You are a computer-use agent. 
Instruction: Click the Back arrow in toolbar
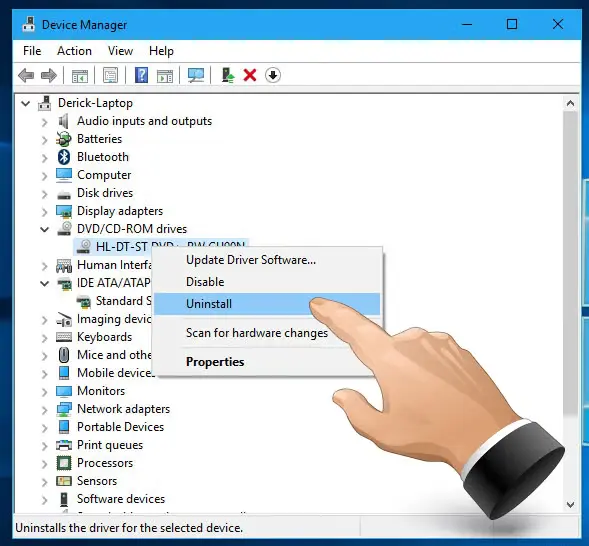pyautogui.click(x=26, y=75)
